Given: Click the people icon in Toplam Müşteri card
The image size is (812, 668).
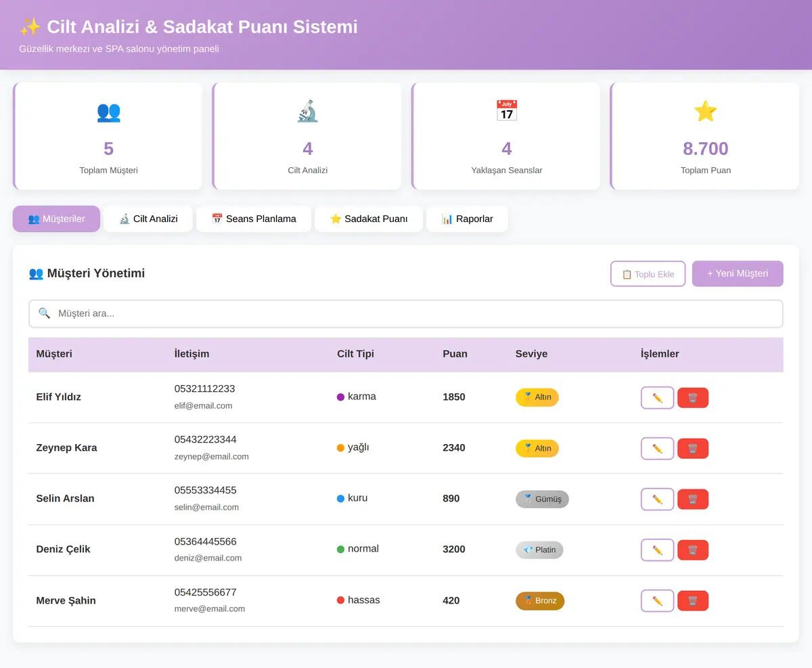Looking at the screenshot, I should point(108,111).
